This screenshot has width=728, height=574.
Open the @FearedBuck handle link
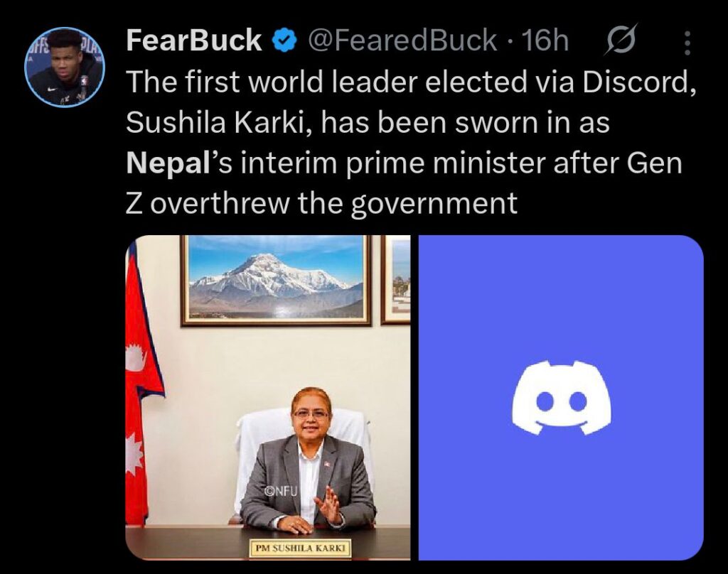[402, 41]
